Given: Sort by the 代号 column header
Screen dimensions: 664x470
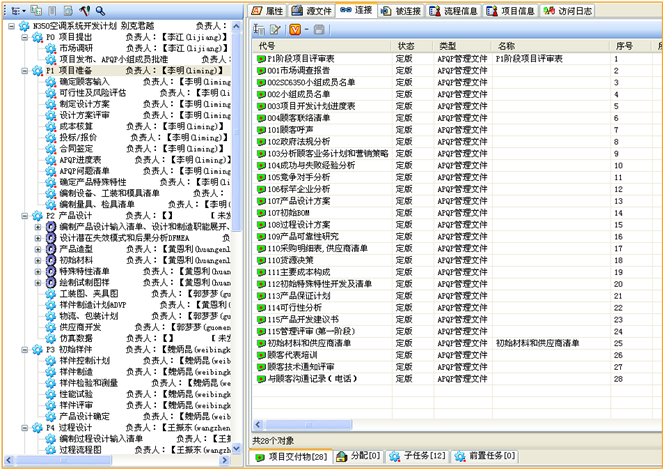Looking at the screenshot, I should point(323,46).
